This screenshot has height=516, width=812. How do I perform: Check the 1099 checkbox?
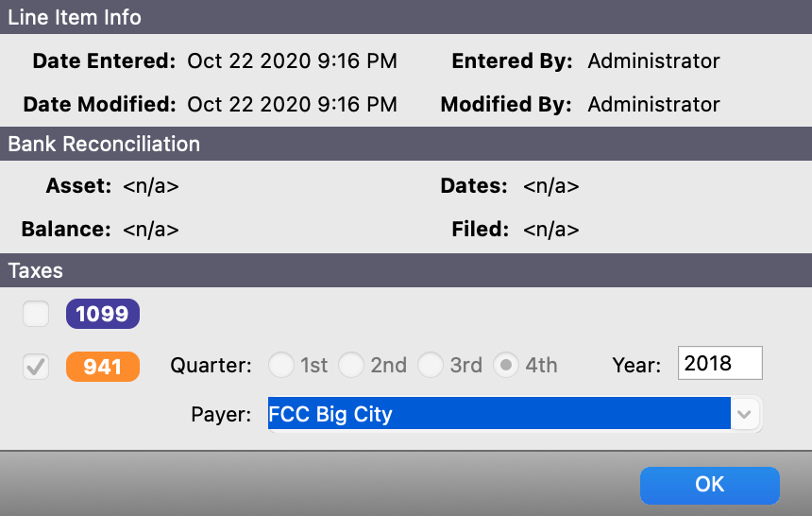(x=36, y=314)
